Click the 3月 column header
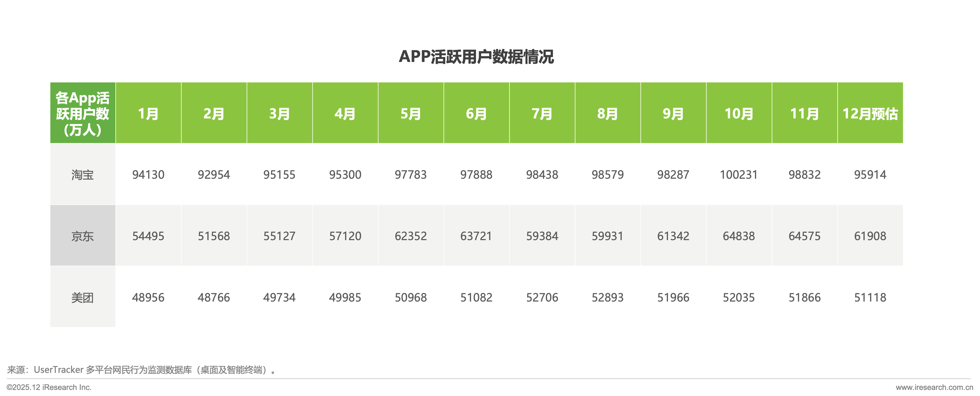Image resolution: width=980 pixels, height=396 pixels. coord(280,113)
